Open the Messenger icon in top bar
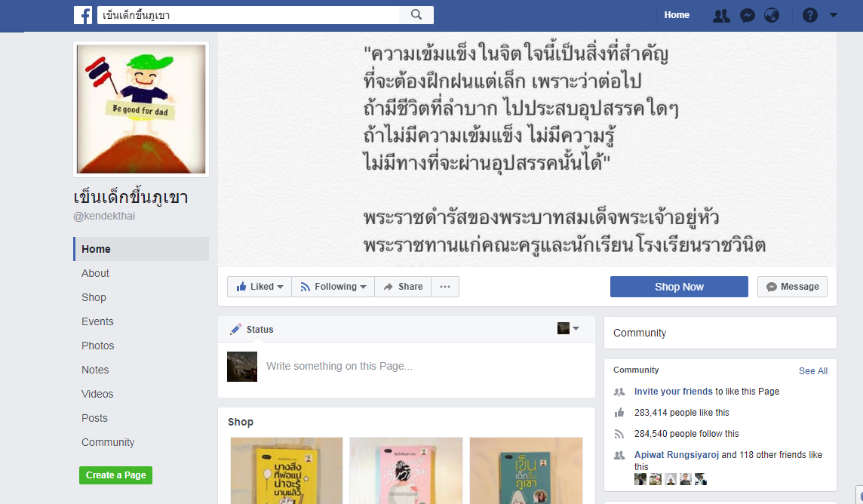 coord(747,15)
